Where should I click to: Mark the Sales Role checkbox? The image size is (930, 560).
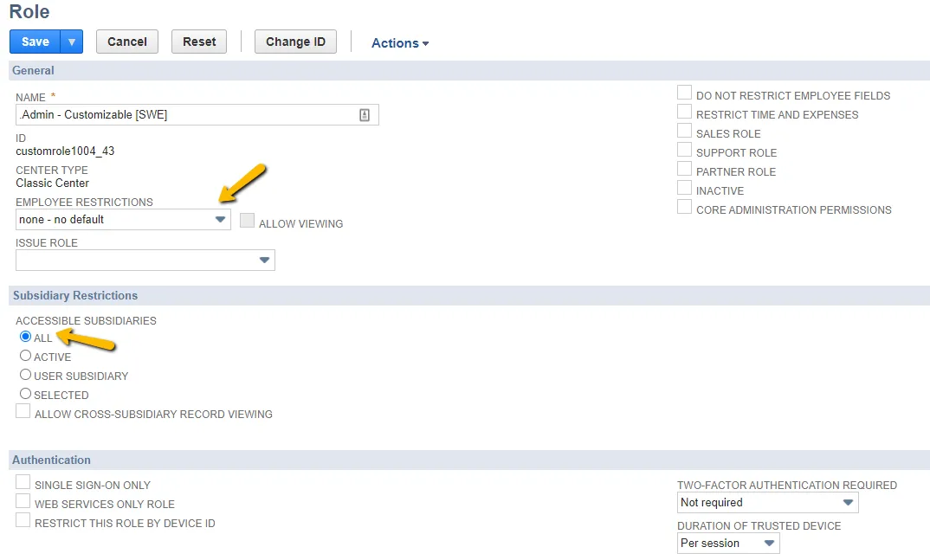[684, 131]
